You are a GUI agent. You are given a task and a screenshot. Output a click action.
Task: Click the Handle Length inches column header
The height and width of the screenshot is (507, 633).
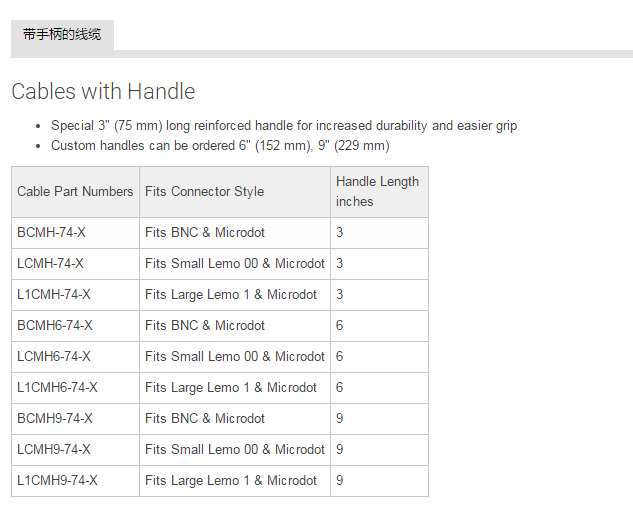378,191
